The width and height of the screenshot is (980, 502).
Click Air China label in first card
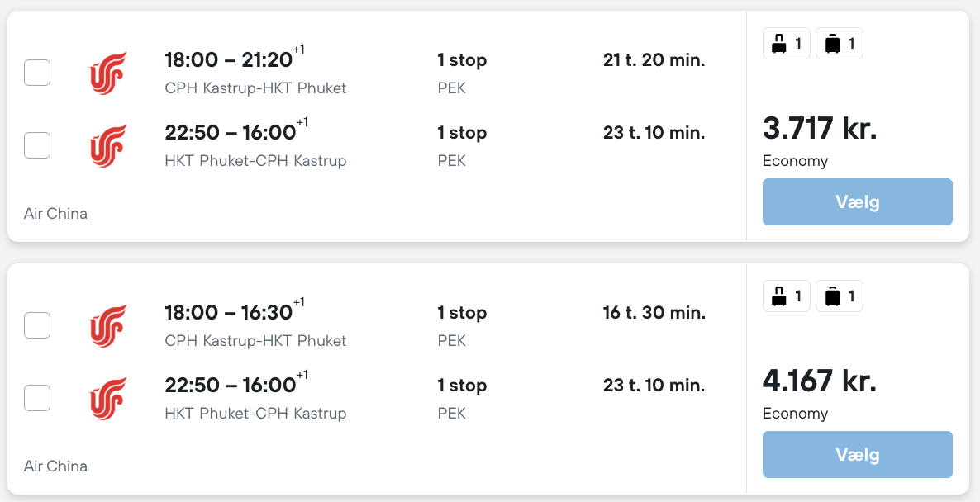(x=55, y=214)
